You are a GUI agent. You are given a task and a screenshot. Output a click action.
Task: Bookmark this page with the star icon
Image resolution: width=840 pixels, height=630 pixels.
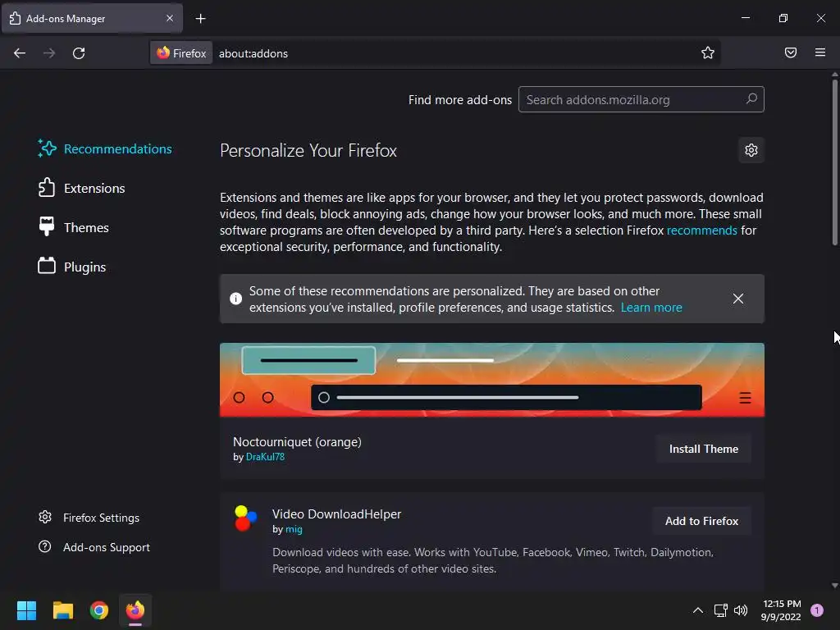708,52
